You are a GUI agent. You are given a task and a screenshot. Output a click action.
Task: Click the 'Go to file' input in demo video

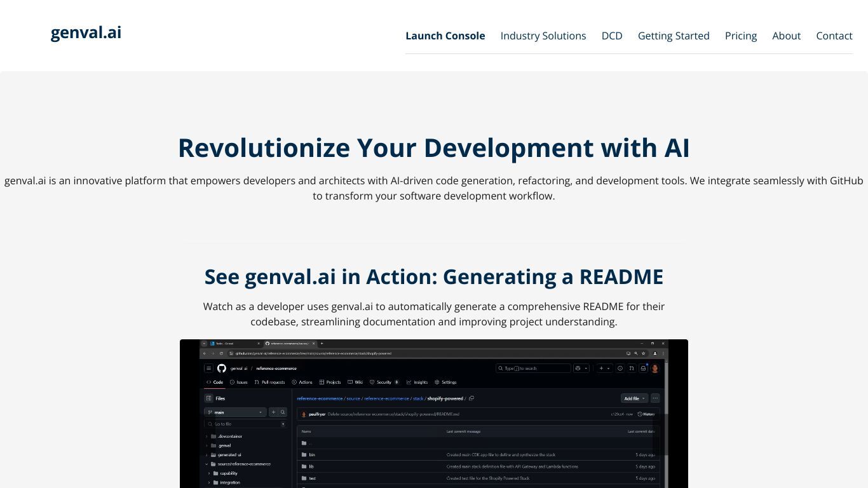coord(245,424)
